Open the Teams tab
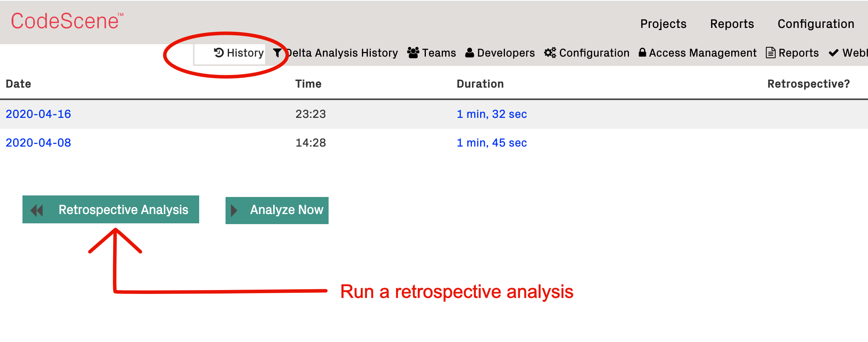 click(x=431, y=53)
